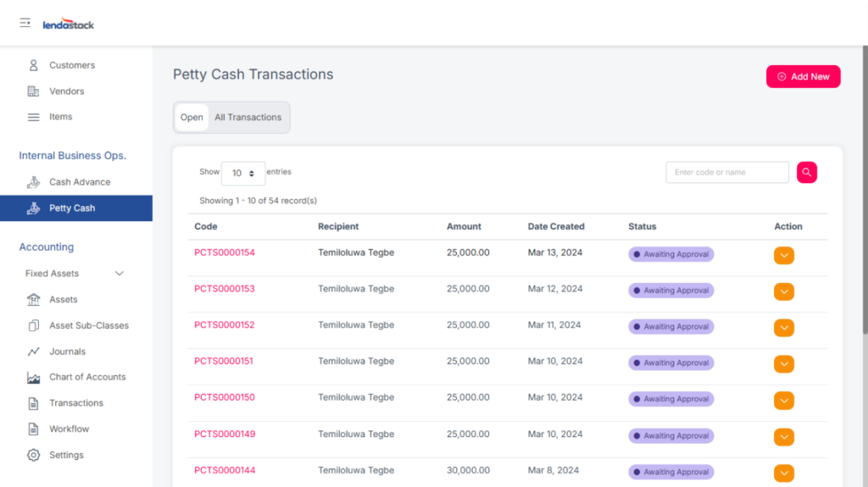868x487 pixels.
Task: Click the magnifier search button
Action: pos(806,173)
